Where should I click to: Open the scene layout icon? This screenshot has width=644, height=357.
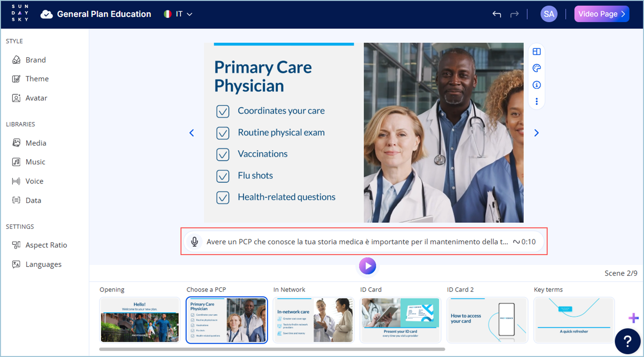coord(537,52)
